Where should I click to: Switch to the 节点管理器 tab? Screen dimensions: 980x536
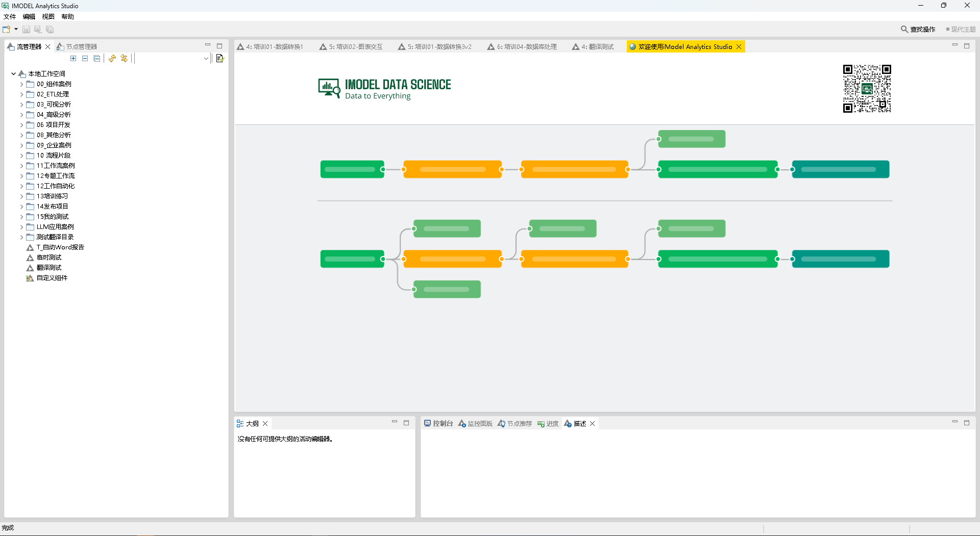coord(77,47)
